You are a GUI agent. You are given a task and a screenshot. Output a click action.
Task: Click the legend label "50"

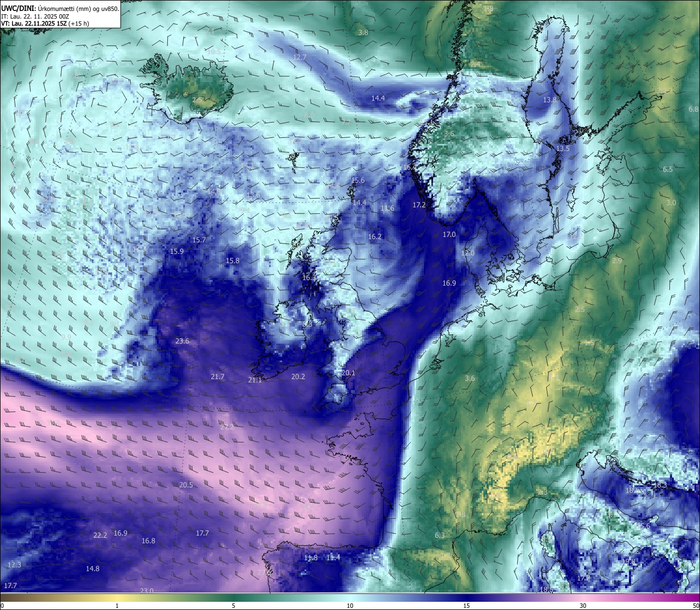tap(696, 606)
